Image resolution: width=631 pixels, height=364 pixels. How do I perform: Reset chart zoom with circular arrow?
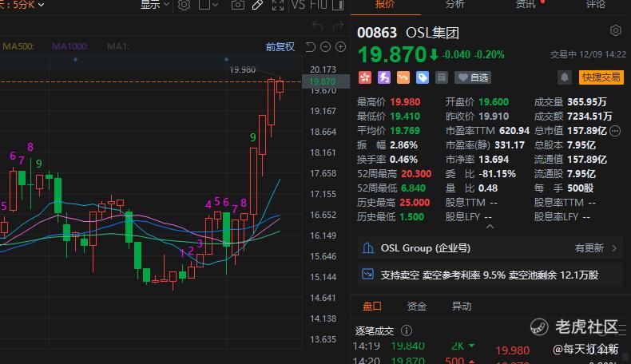coord(310,47)
